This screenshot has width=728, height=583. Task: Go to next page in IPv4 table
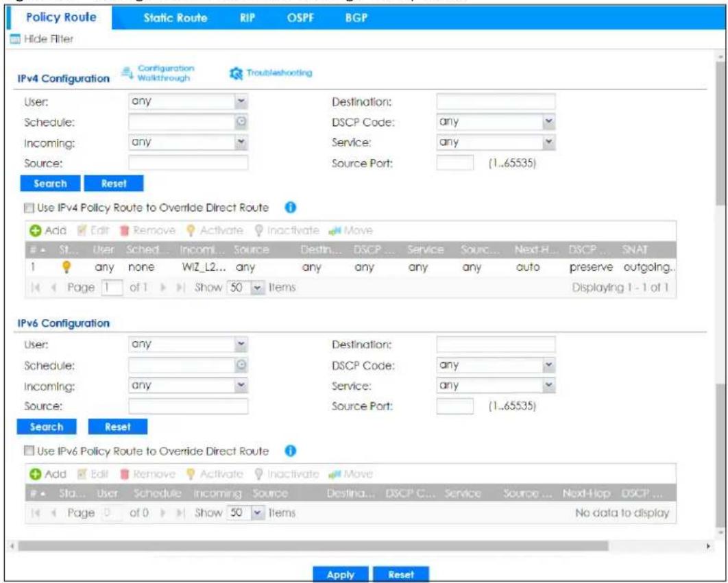(163, 287)
